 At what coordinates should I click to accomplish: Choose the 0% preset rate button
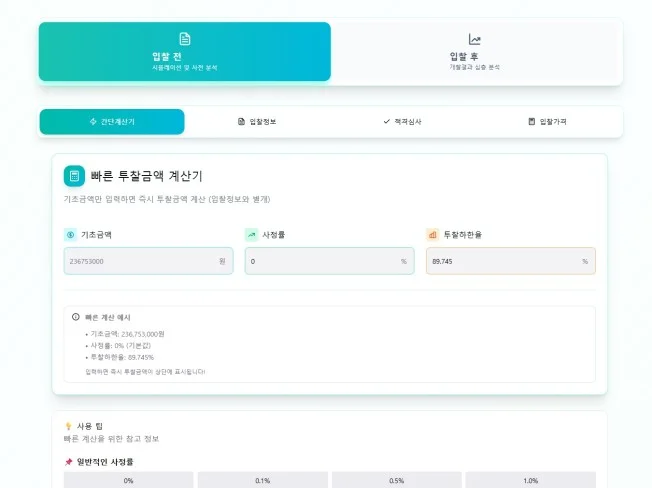[128, 480]
